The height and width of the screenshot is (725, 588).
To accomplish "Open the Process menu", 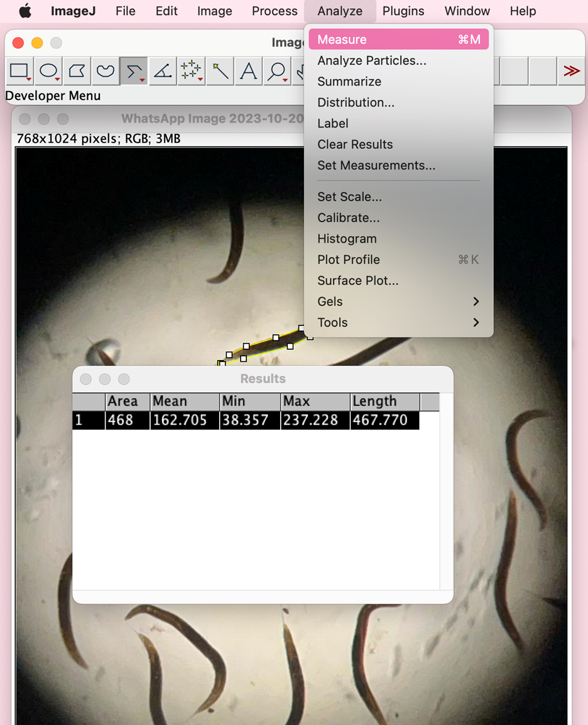I will pyautogui.click(x=275, y=11).
